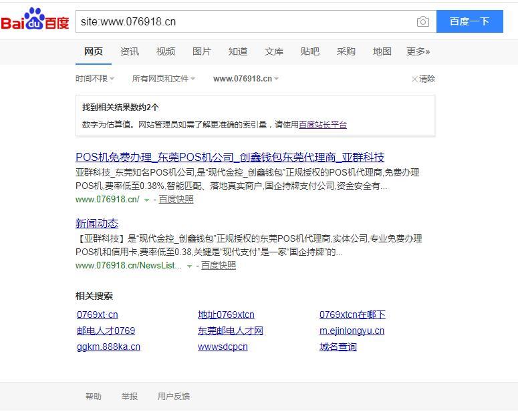This screenshot has height=420, width=518.
Task: Click the 用户反馈 footer link
Action: pyautogui.click(x=174, y=396)
